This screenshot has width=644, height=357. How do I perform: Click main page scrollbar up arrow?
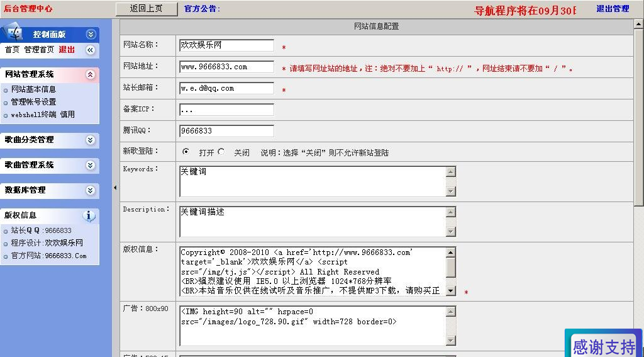pyautogui.click(x=639, y=24)
